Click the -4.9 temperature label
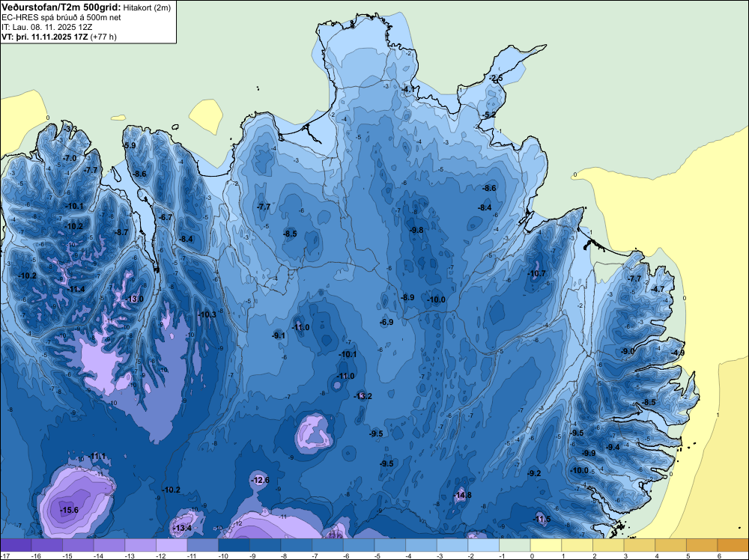Viewport: 749px width, 560px height. coord(678,353)
